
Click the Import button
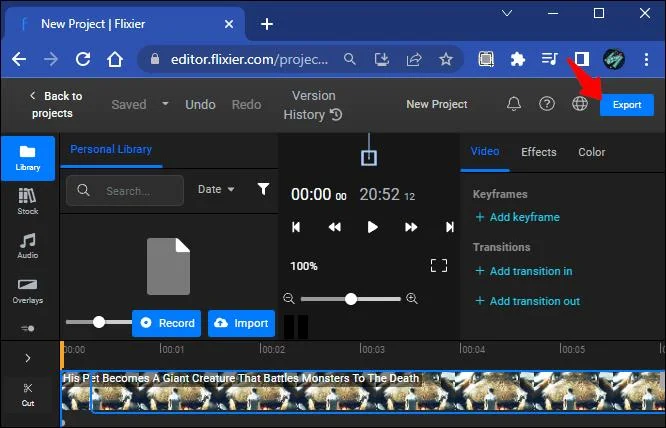tap(241, 323)
